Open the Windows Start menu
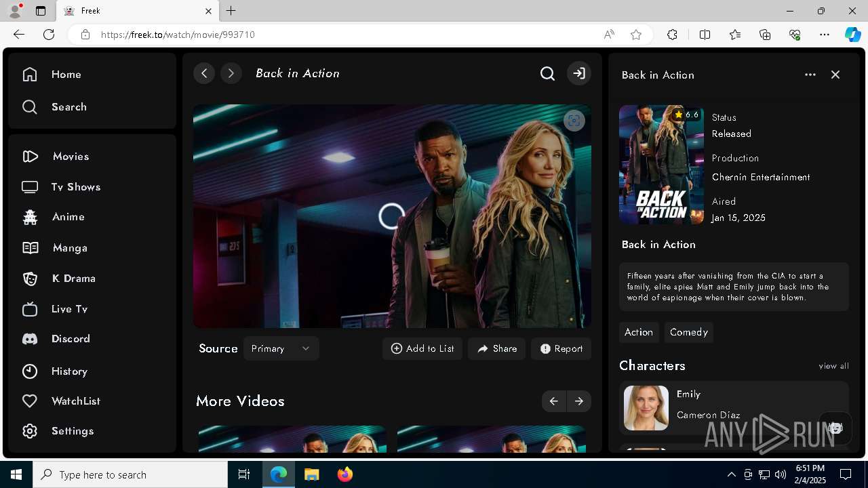The height and width of the screenshot is (488, 868). (x=16, y=474)
